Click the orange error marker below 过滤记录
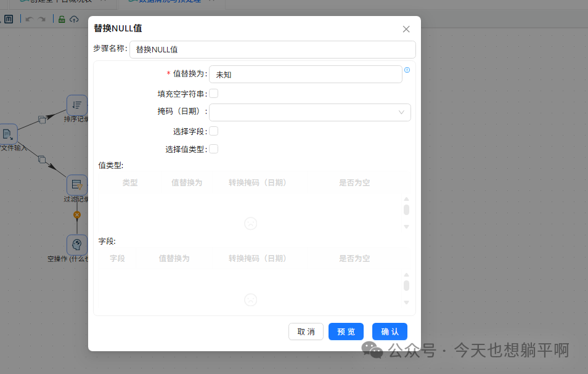The height and width of the screenshot is (374, 588). point(77,215)
